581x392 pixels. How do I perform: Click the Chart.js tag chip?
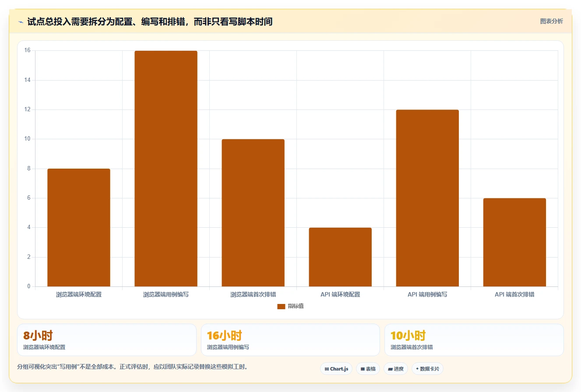point(336,369)
